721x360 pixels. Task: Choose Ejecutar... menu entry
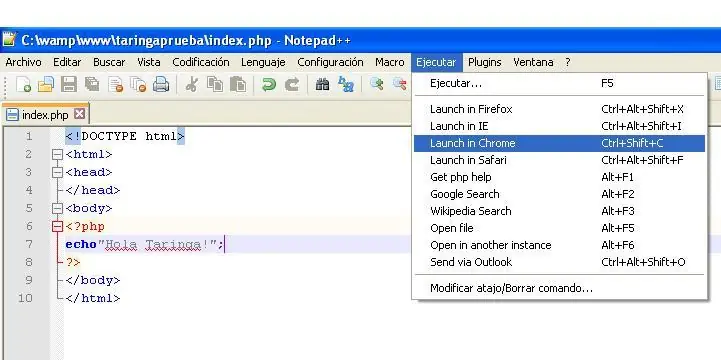pyautogui.click(x=559, y=84)
